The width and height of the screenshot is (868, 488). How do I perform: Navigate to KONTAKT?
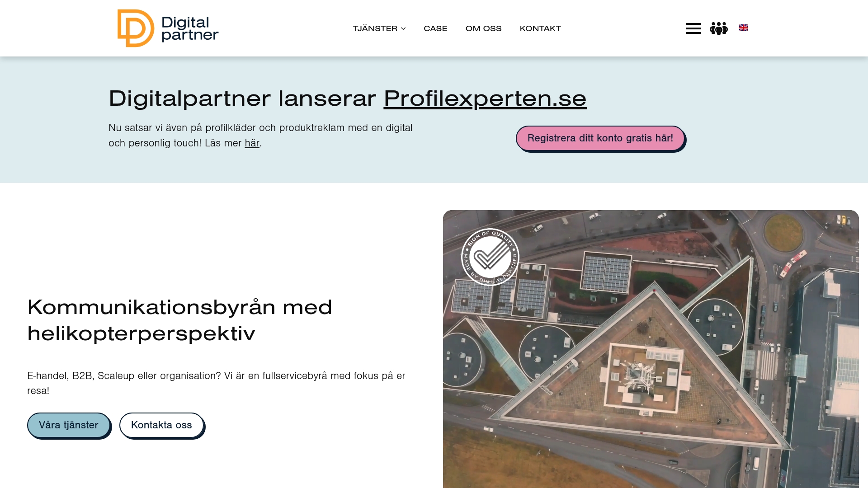[540, 28]
